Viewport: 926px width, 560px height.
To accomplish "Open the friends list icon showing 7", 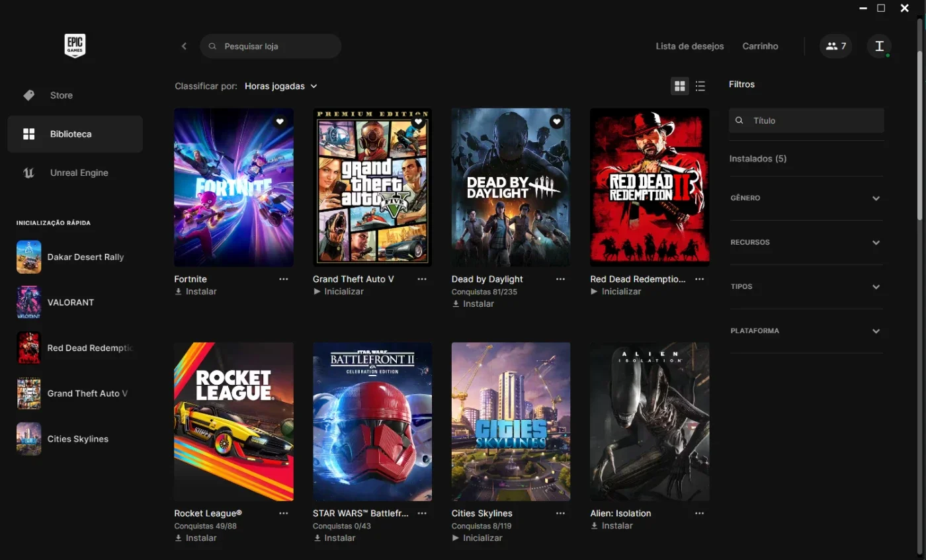I will [x=836, y=46].
